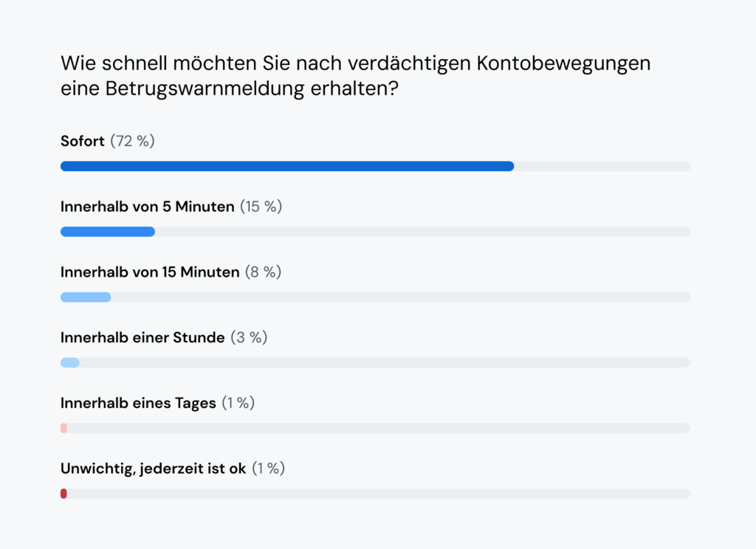756x549 pixels.
Task: Click the '(8 %)' percentage value
Action: click(261, 272)
